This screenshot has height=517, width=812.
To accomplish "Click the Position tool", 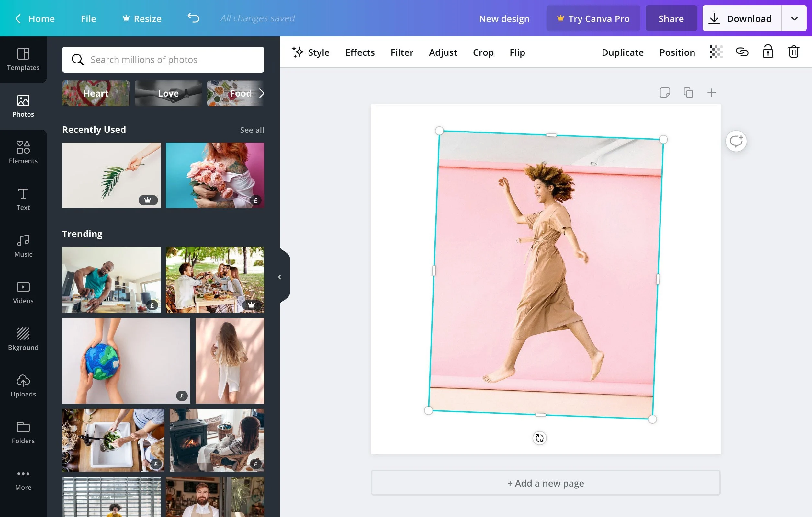I will (x=677, y=52).
